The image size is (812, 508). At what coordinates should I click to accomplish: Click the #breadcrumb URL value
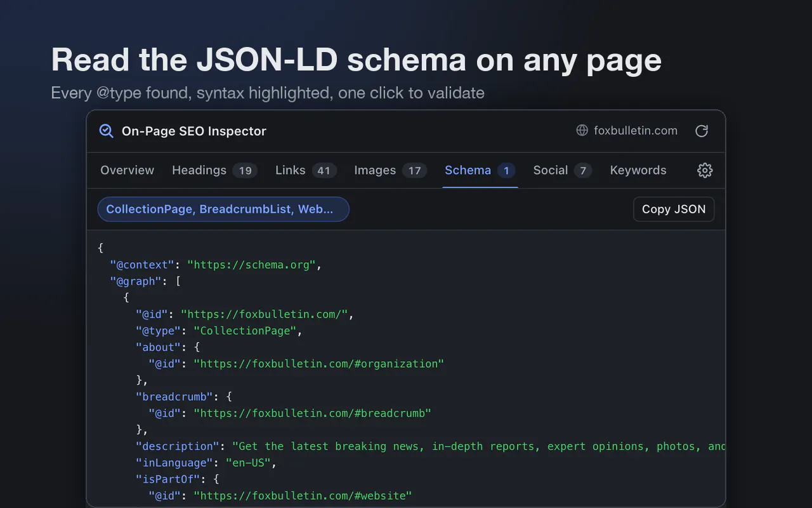(x=312, y=413)
